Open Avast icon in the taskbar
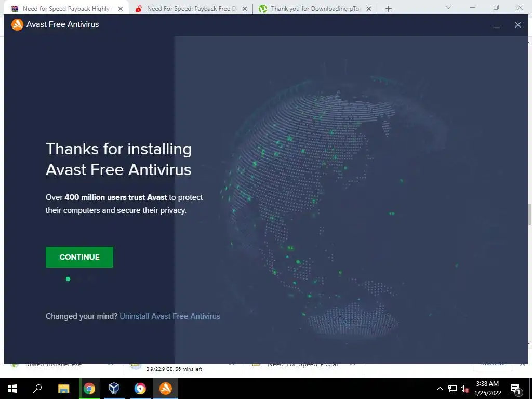Image resolution: width=532 pixels, height=399 pixels. 166,389
